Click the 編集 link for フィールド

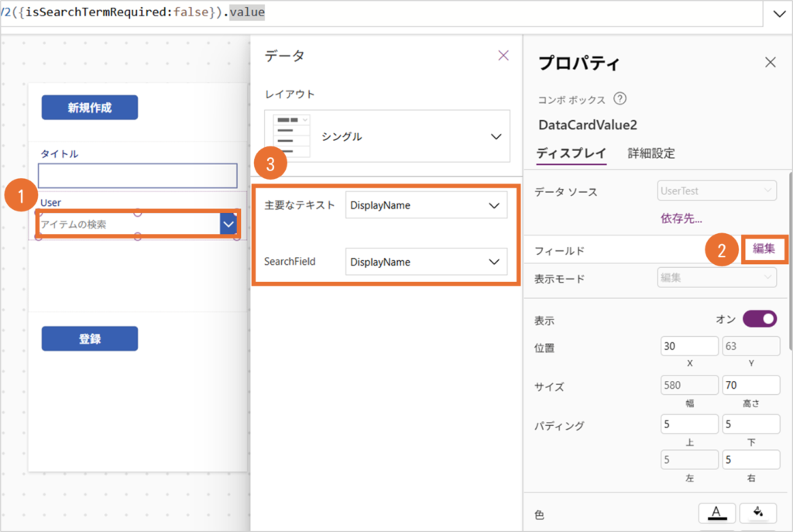point(764,249)
